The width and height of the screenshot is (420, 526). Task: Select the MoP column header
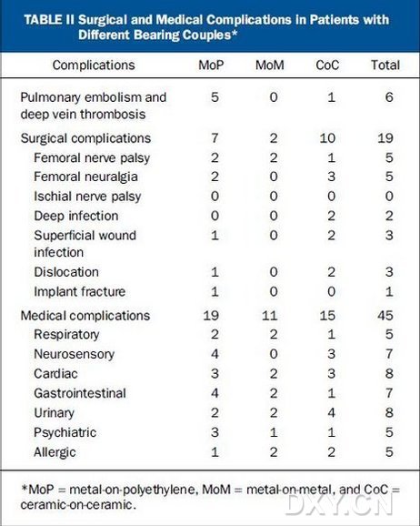coord(211,66)
